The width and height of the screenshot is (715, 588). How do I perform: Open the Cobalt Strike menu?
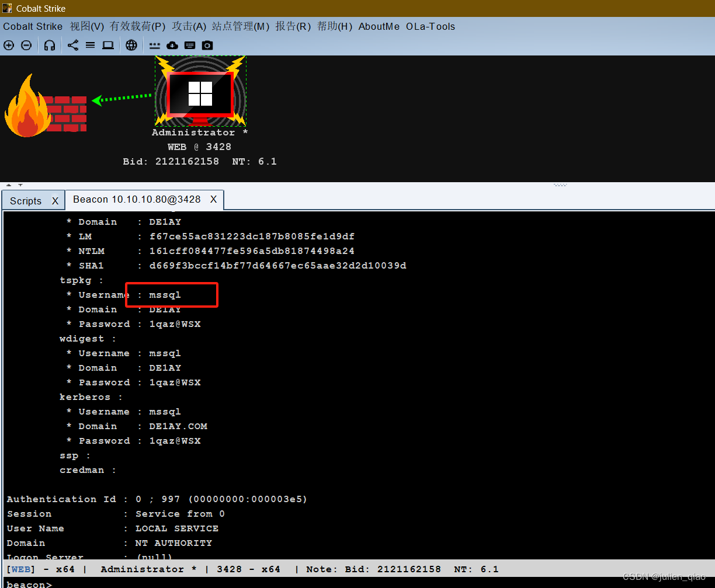33,26
